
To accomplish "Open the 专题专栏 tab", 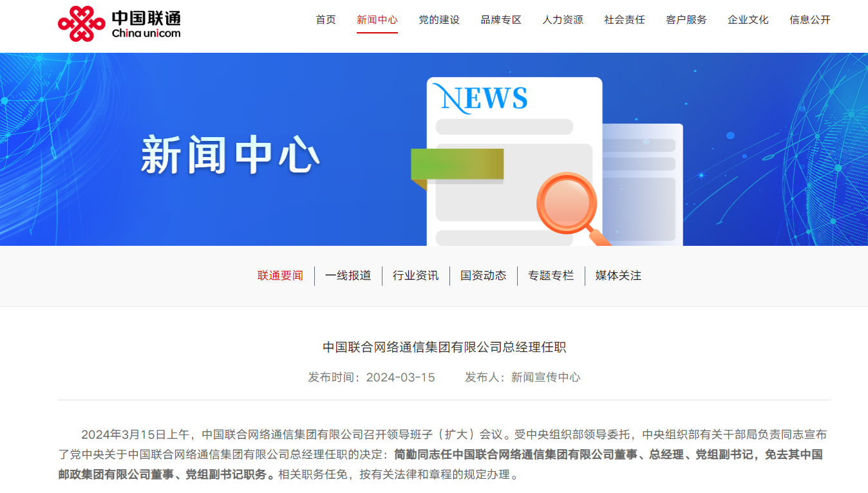I will [551, 275].
